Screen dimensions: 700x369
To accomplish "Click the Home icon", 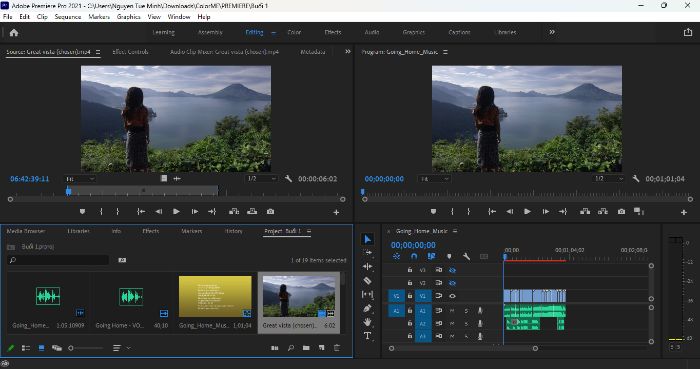I will tap(14, 33).
